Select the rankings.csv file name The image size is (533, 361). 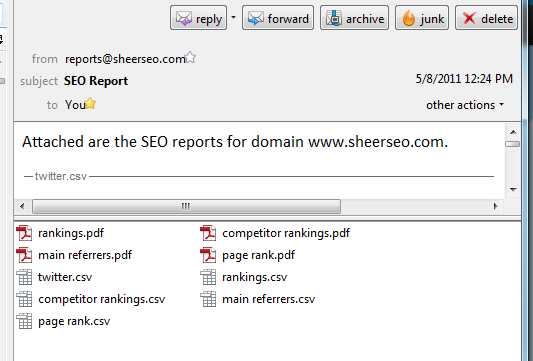[255, 277]
